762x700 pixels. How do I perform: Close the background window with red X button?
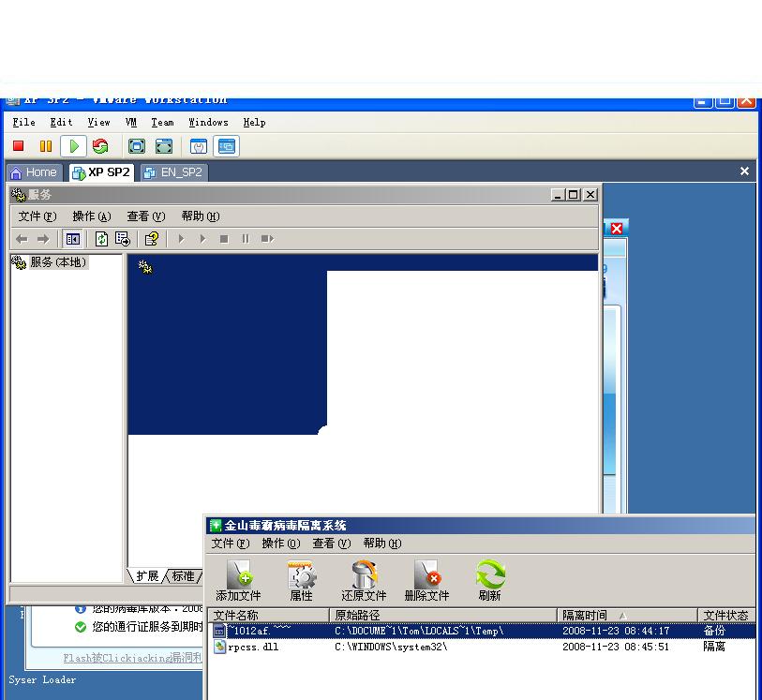[617, 229]
